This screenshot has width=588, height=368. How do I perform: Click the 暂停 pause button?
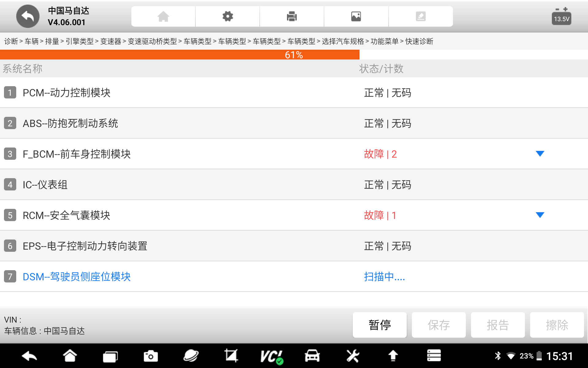[x=379, y=325]
